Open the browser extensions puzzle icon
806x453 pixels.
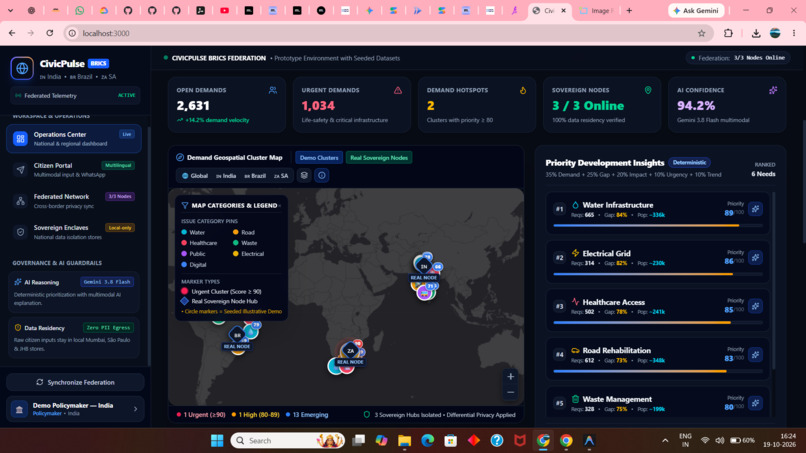(x=728, y=33)
